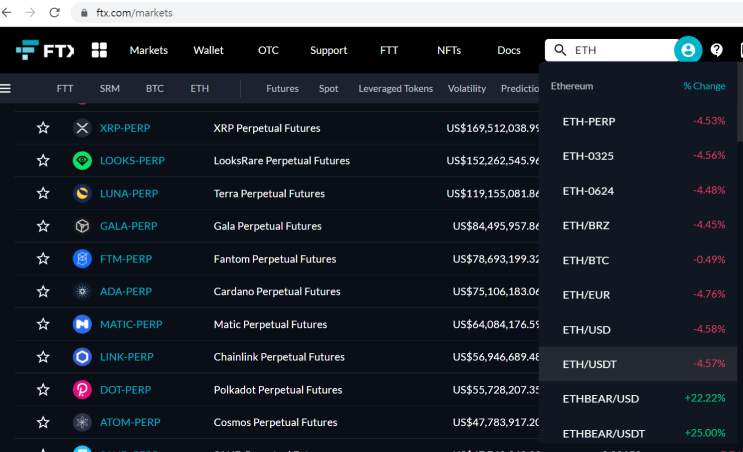Click the Chainlink hexagon icon
This screenshot has width=743, height=452.
click(x=82, y=357)
